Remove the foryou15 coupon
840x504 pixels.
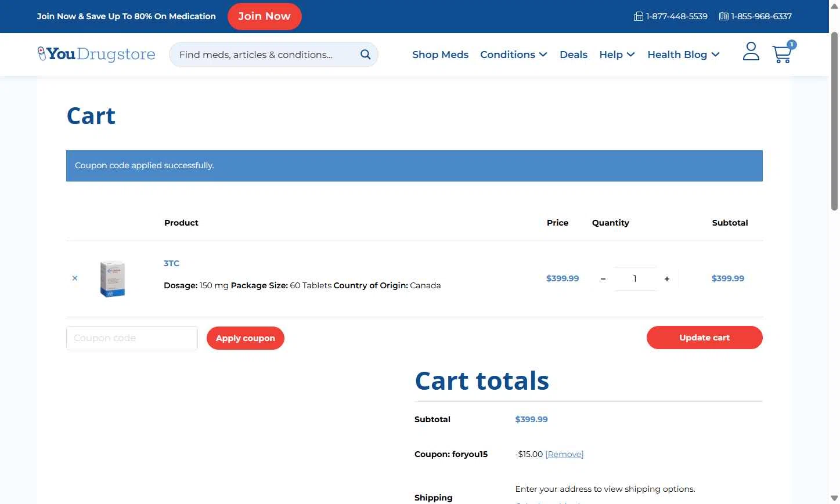tap(564, 454)
